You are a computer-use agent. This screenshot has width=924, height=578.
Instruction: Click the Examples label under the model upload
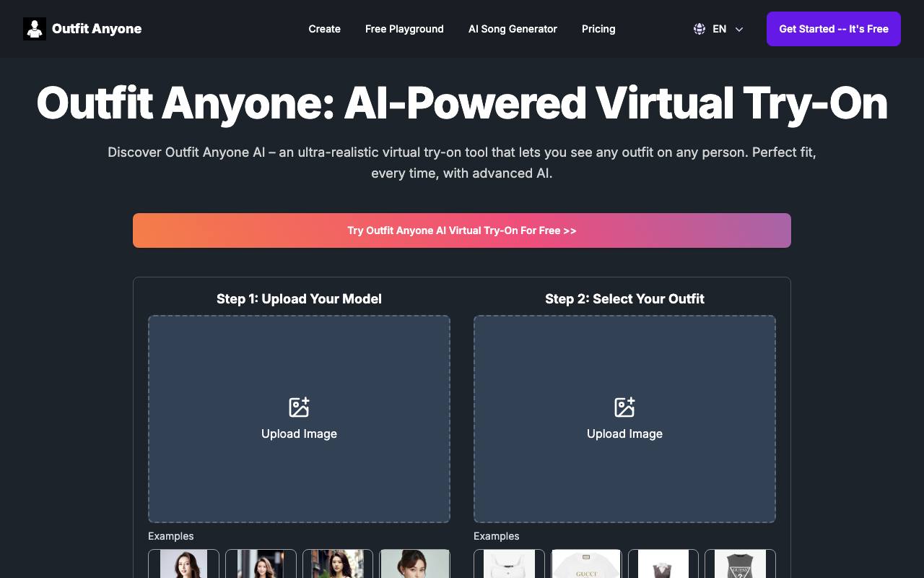click(x=171, y=536)
